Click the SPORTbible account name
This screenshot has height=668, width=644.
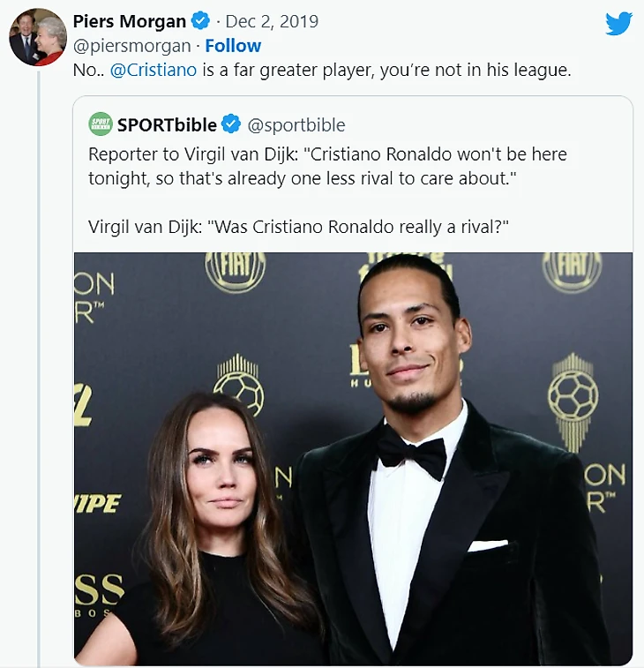click(x=167, y=124)
